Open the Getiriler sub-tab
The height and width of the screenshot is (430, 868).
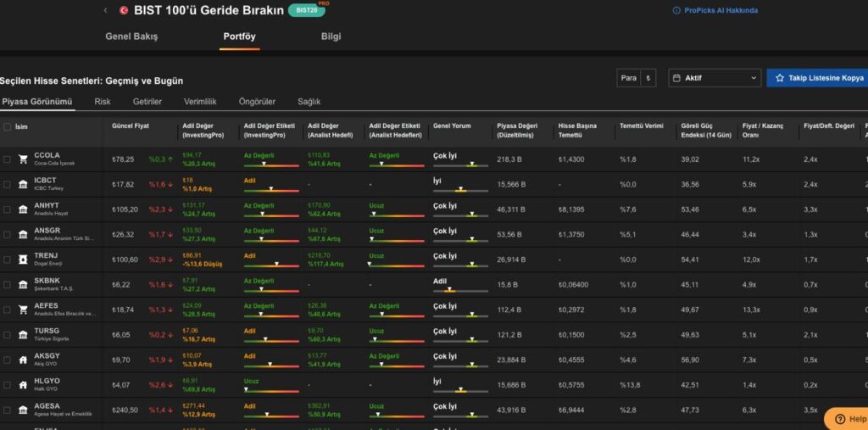coord(147,102)
